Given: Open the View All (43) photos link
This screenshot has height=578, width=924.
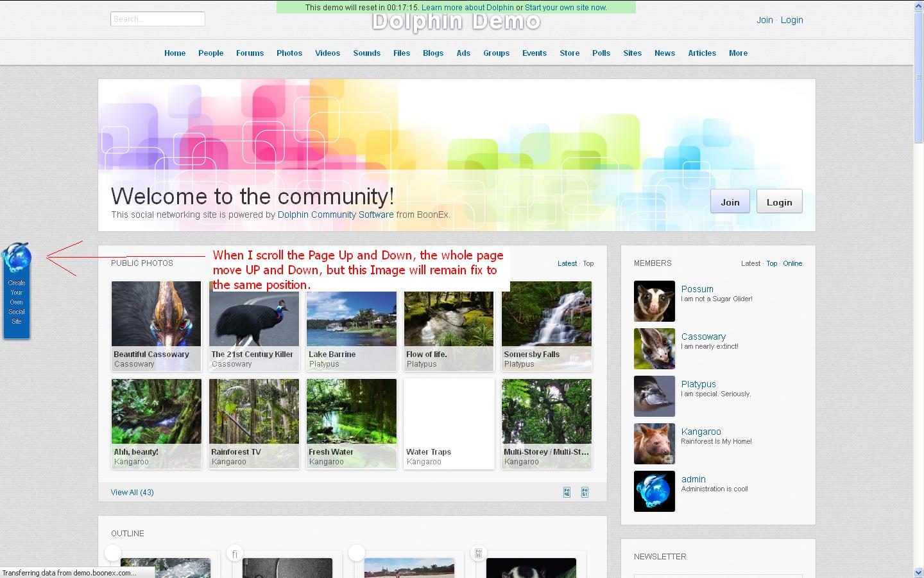Looking at the screenshot, I should click(132, 493).
